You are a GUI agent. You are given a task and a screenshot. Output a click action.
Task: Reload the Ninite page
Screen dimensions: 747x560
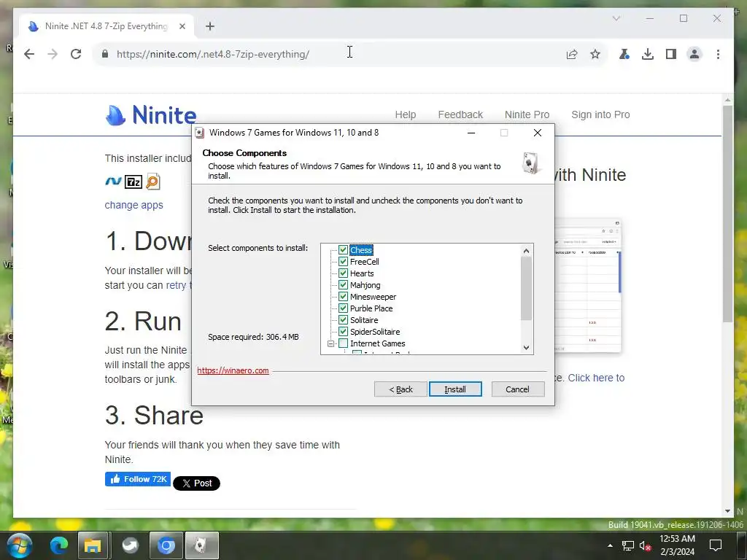[x=76, y=54]
